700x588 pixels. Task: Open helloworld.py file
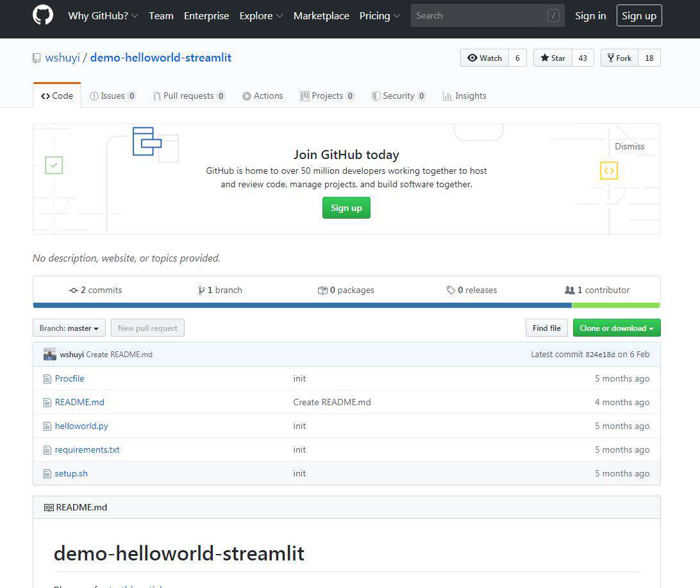point(81,426)
